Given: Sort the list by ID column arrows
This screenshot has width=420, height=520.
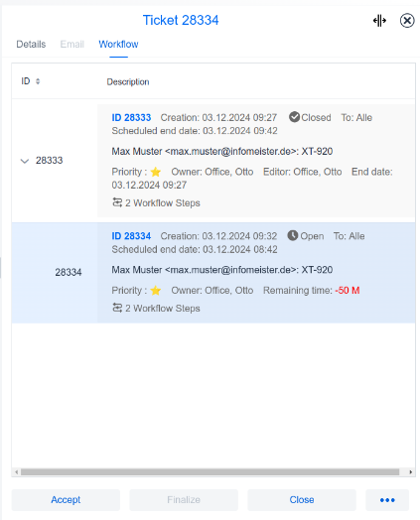Looking at the screenshot, I should point(38,81).
